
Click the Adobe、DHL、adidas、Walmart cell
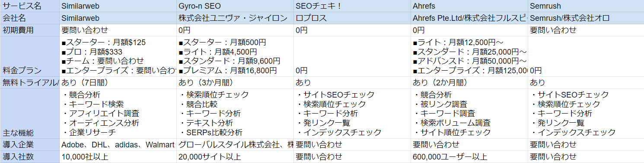118,144
